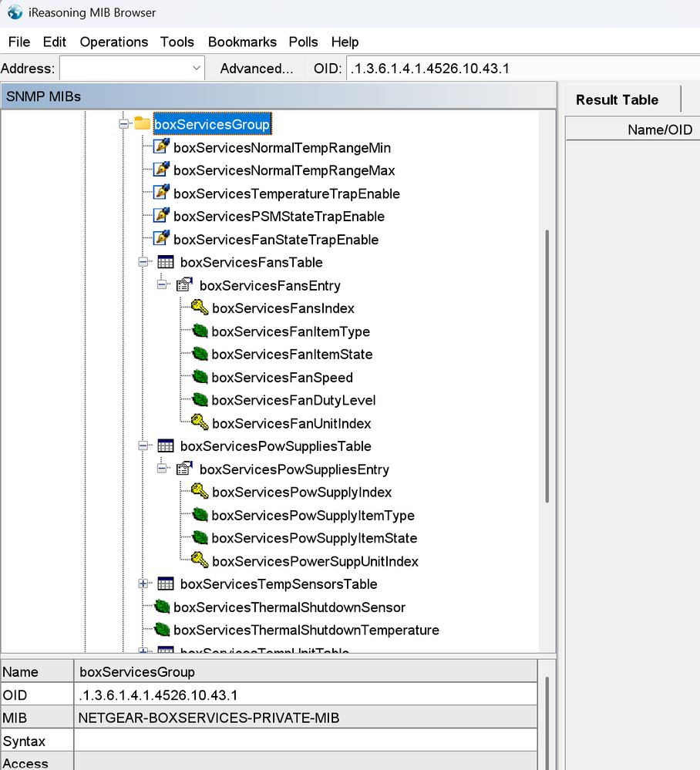Screen dimensions: 700x770
Task: Select boxServicesNormalTempRangeMin in the tree
Action: click(282, 148)
